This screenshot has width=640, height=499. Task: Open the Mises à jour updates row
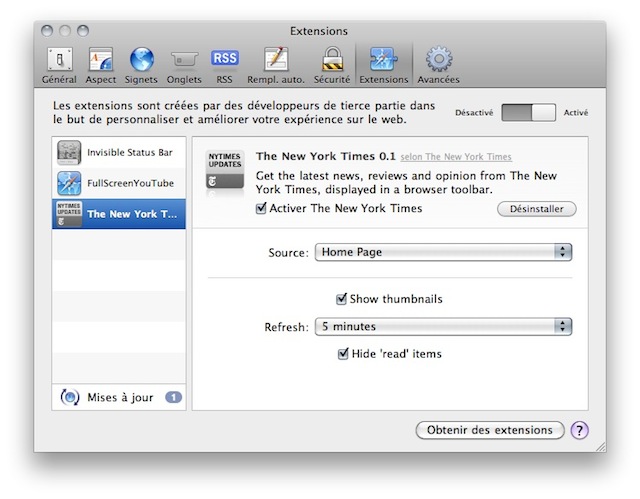pos(119,397)
